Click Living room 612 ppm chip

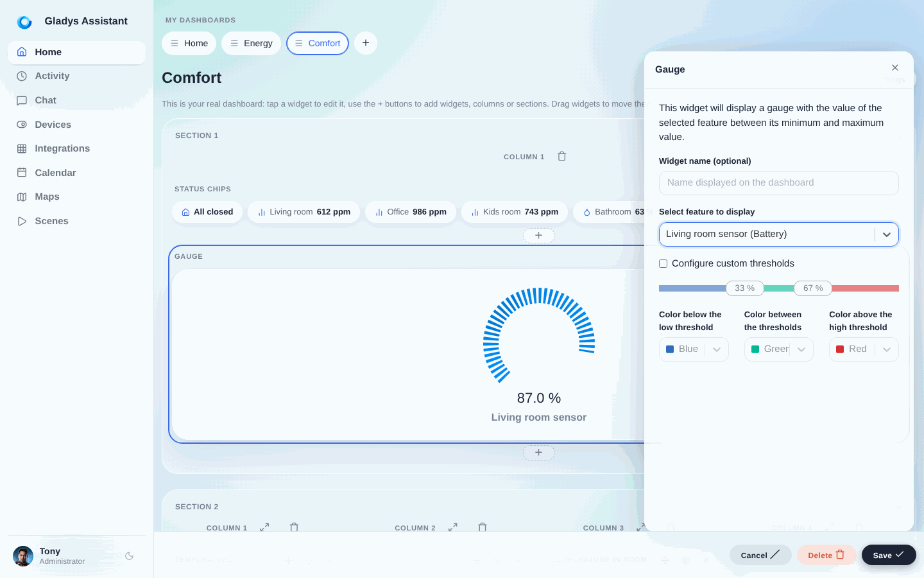click(x=304, y=212)
